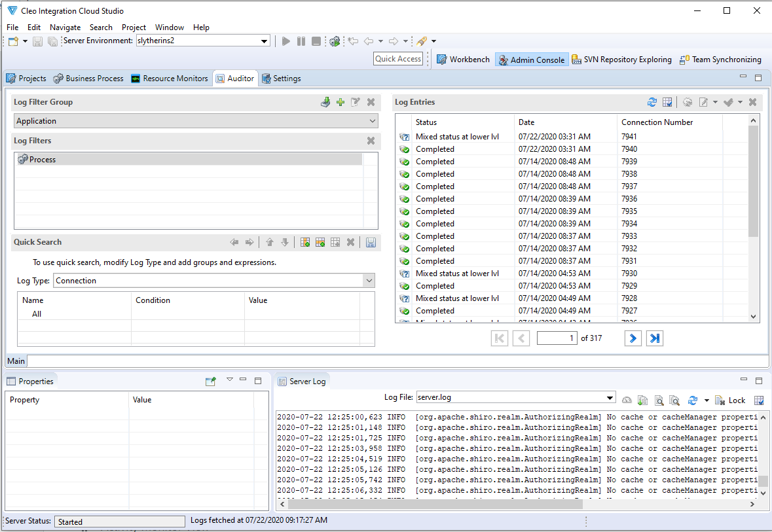This screenshot has height=532, width=772.
Task: Click the Properties view pin icon
Action: tap(211, 381)
